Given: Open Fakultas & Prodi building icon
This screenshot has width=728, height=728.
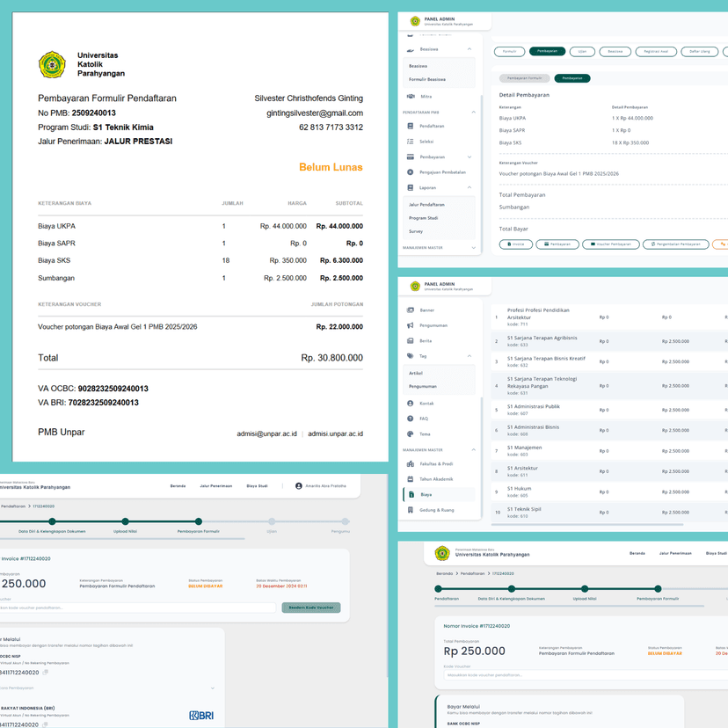Looking at the screenshot, I should click(x=411, y=464).
